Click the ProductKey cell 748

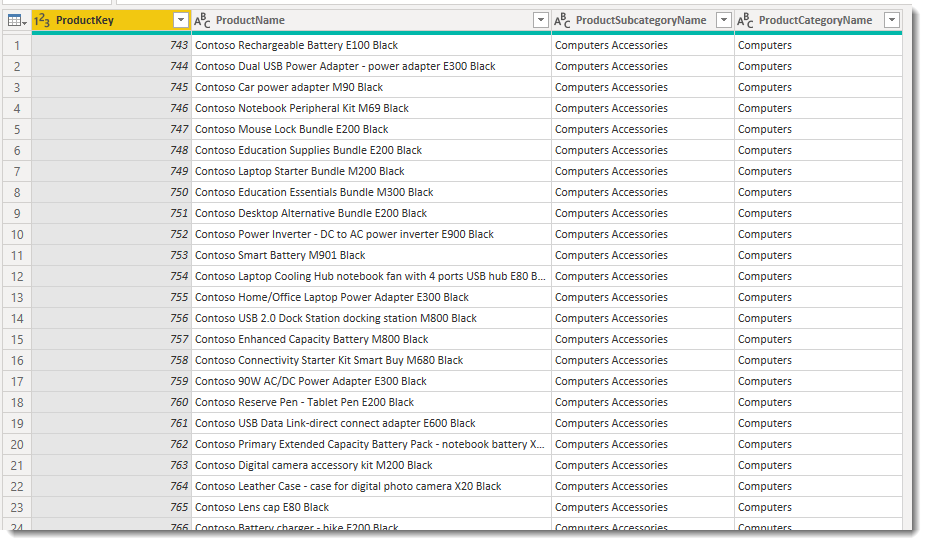click(112, 150)
